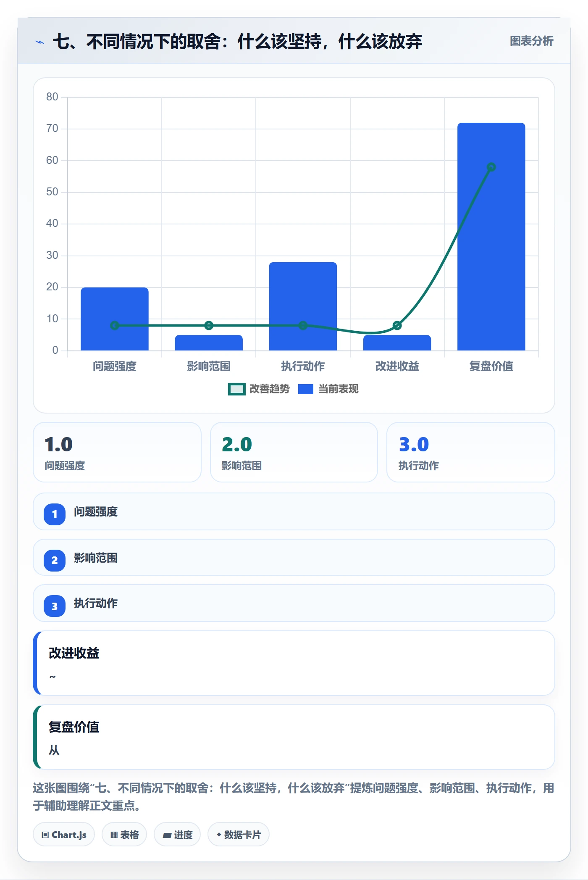588x880 pixels.
Task: Select the 进度 tag
Action: [x=177, y=835]
